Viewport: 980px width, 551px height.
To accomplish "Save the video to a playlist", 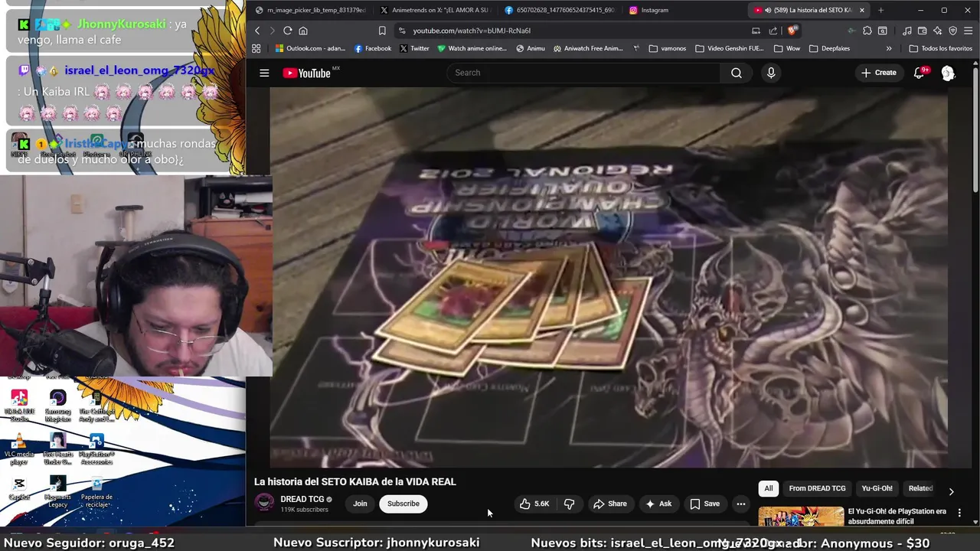I will 705,504.
